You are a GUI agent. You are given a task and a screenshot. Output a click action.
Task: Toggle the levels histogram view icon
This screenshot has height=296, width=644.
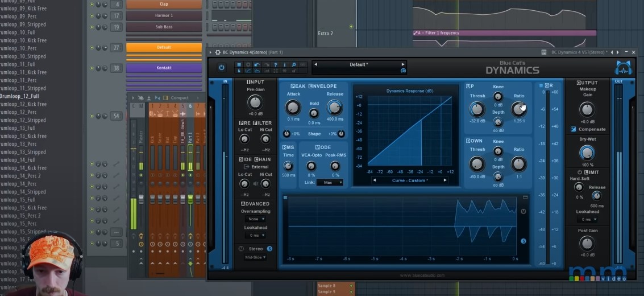pyautogui.click(x=266, y=71)
